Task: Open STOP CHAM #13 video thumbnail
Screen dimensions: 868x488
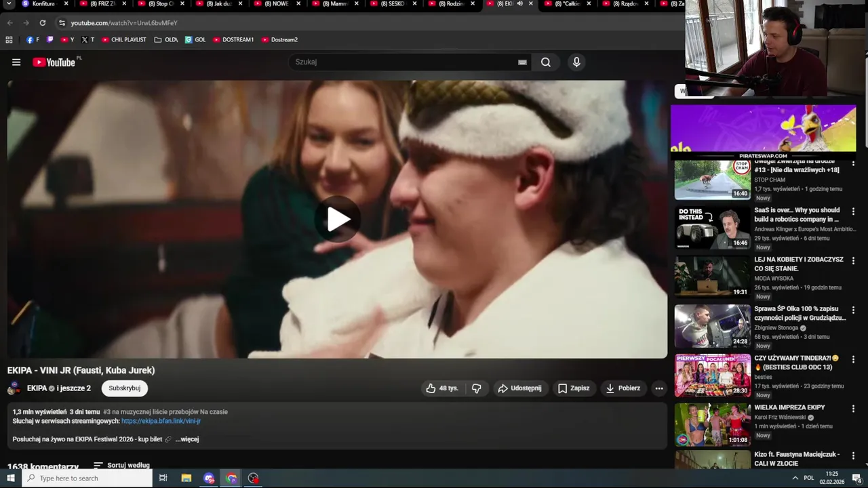Action: pos(712,180)
